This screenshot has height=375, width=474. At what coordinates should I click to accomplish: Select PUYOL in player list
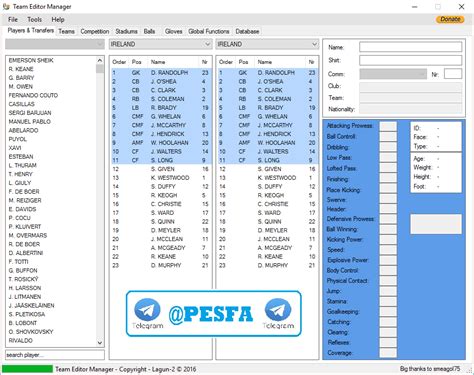[17, 139]
